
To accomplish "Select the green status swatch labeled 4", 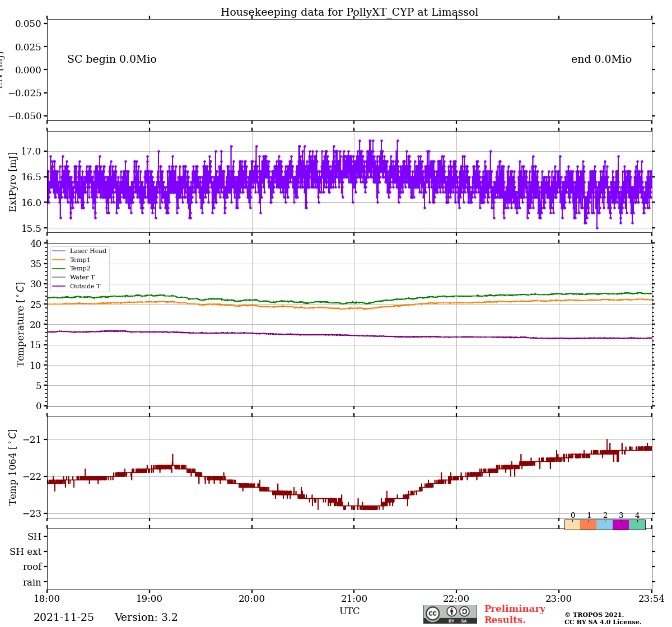I will 637,525.
